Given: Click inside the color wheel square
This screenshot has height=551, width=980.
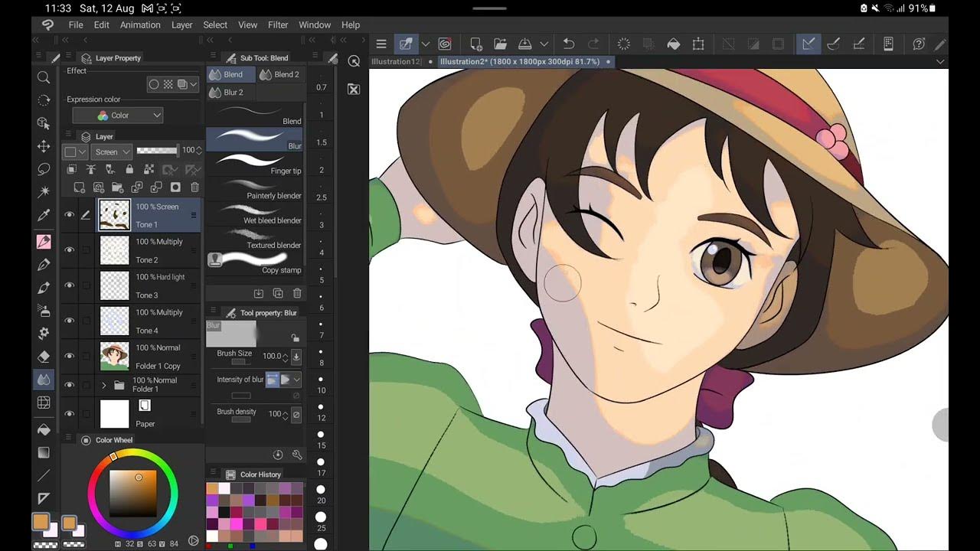Looking at the screenshot, I should (133, 494).
